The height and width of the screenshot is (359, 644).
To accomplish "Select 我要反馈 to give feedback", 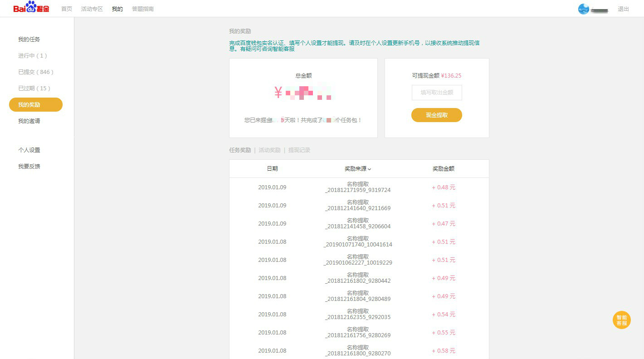I will click(28, 166).
